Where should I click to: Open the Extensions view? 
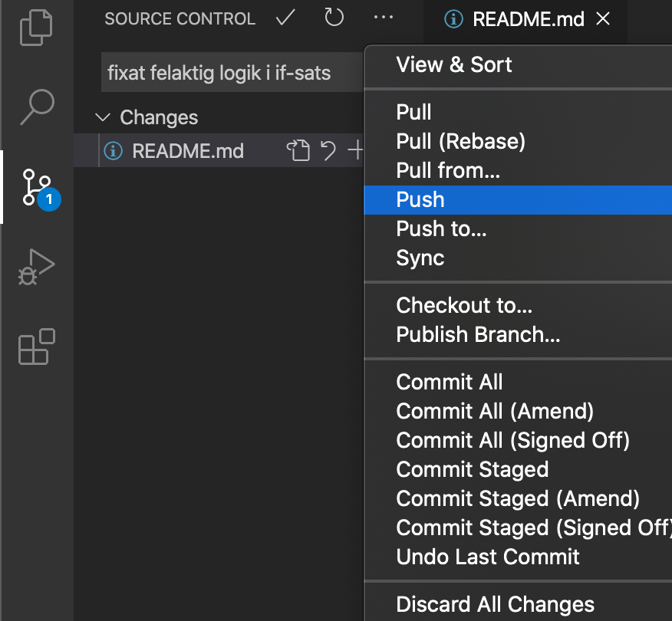37,347
